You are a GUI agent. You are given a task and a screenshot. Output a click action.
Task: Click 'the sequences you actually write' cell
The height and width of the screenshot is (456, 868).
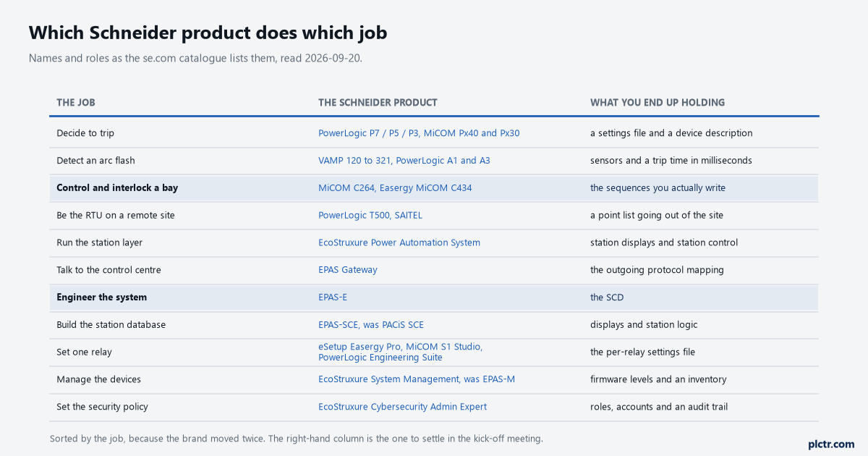pyautogui.click(x=658, y=188)
